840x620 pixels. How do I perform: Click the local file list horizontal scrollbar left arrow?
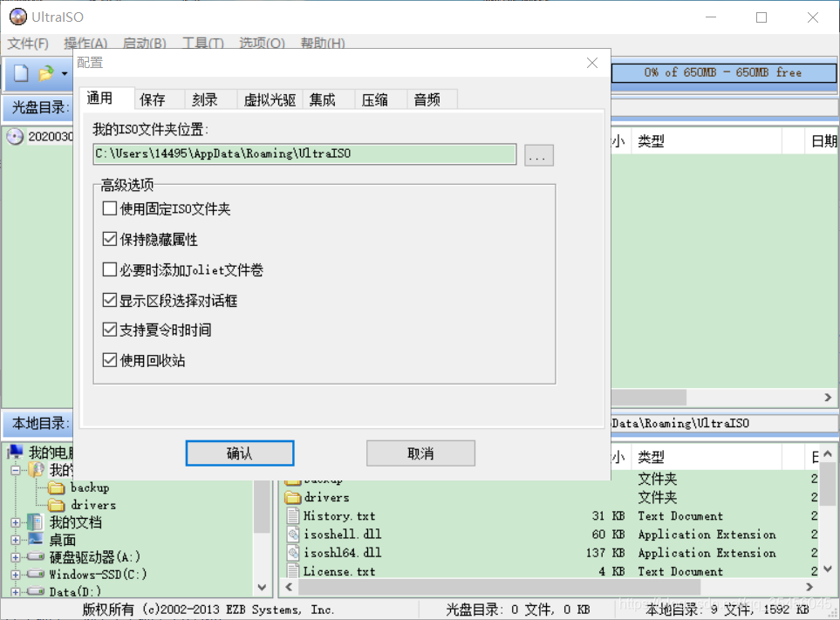click(290, 588)
